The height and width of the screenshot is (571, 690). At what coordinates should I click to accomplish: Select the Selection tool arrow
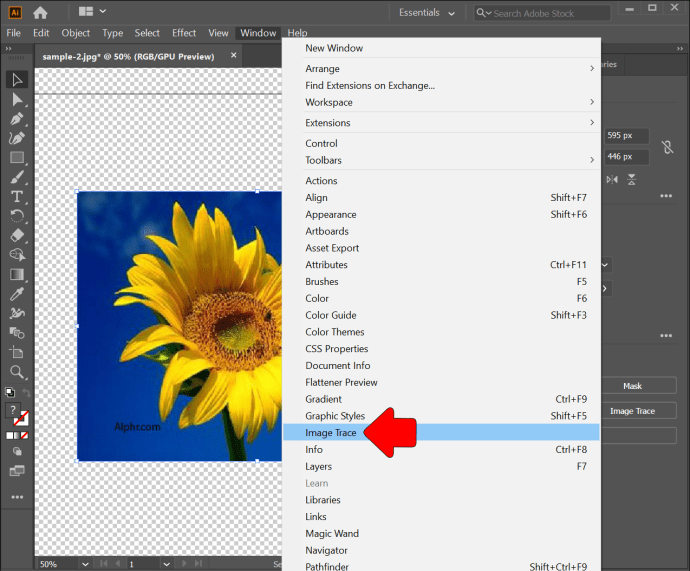tap(17, 80)
